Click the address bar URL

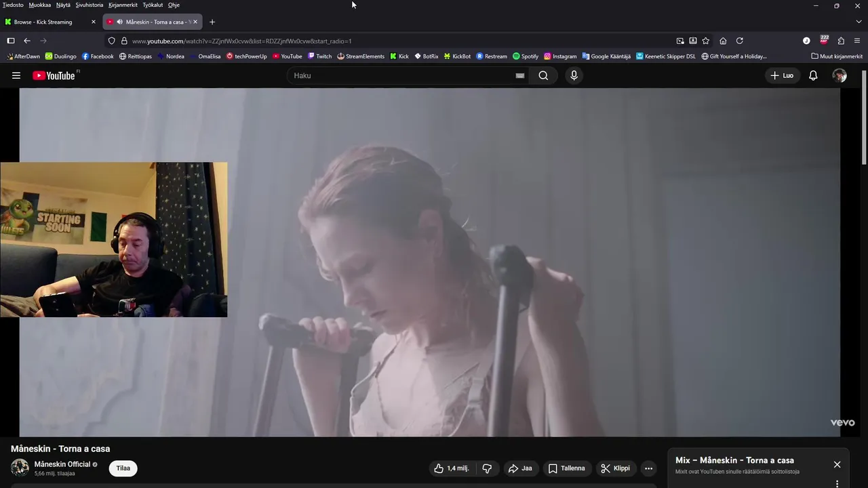pos(242,41)
